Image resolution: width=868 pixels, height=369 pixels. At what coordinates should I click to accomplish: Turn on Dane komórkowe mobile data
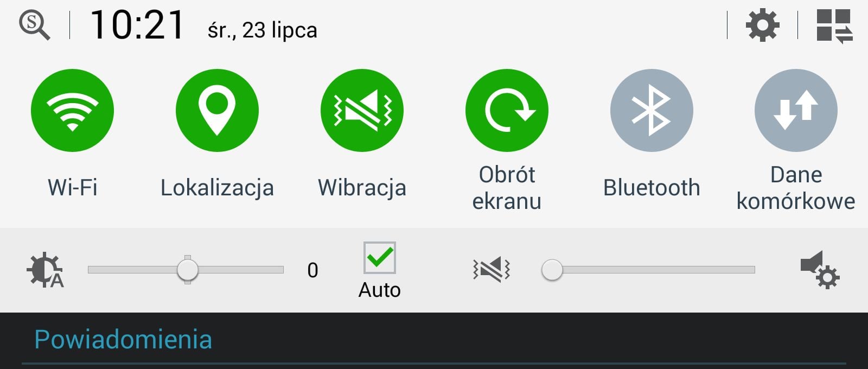pos(796,110)
